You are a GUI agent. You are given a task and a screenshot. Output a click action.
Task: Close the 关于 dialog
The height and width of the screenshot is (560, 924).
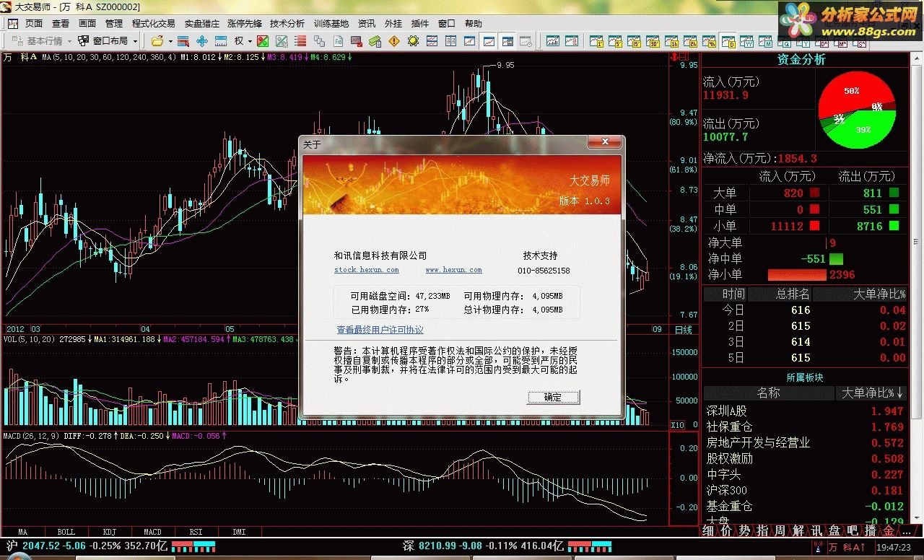(x=605, y=142)
